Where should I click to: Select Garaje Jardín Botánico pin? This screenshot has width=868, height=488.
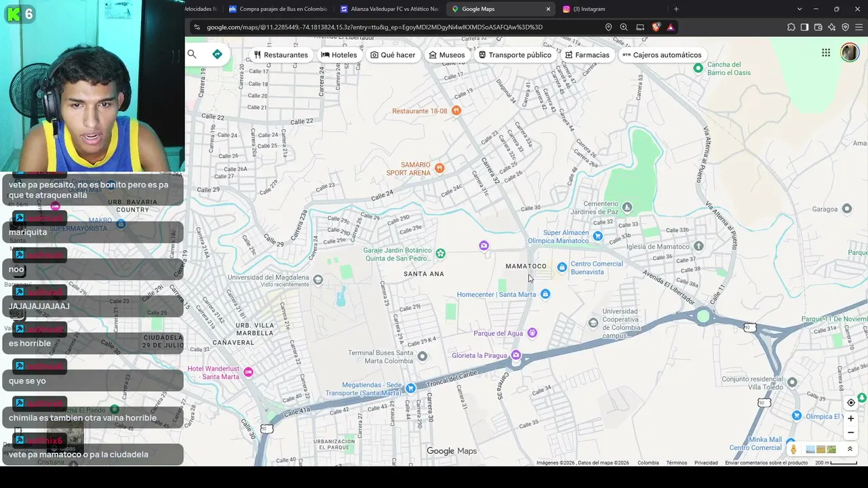click(x=440, y=253)
